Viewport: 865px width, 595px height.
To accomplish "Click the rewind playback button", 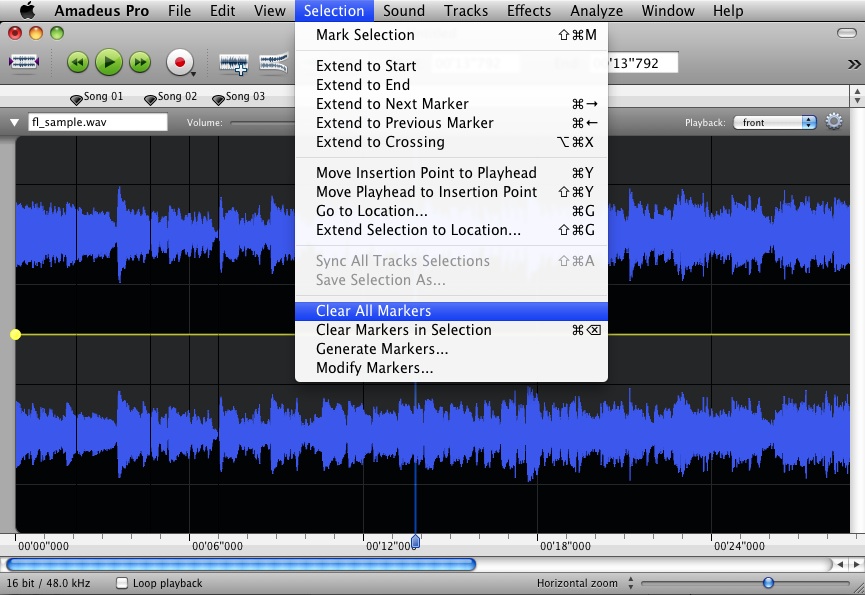I will [x=78, y=62].
